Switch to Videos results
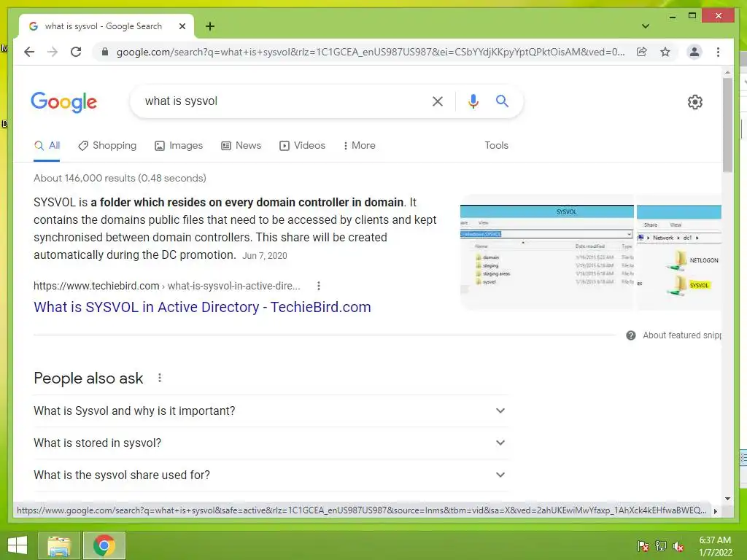 (302, 145)
